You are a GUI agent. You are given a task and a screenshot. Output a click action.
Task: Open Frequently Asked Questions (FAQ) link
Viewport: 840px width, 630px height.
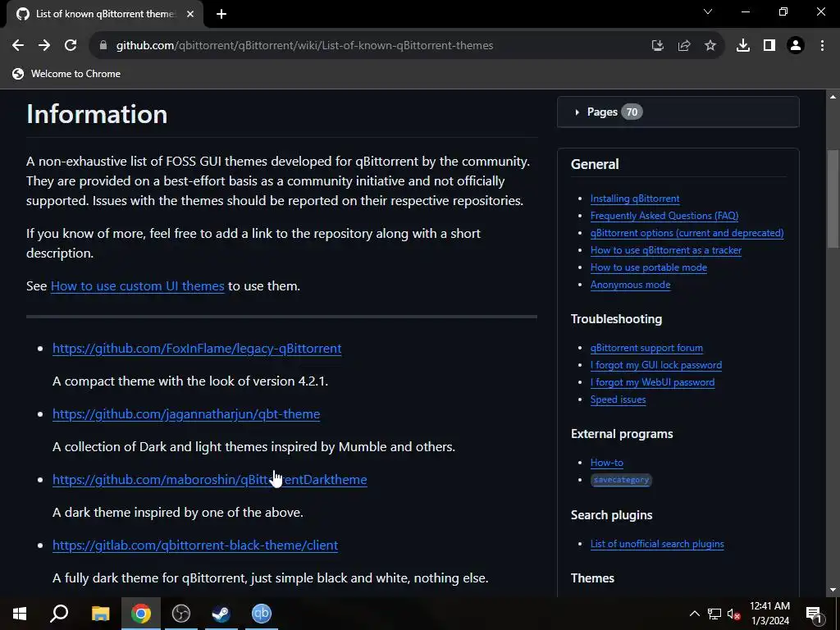(664, 216)
